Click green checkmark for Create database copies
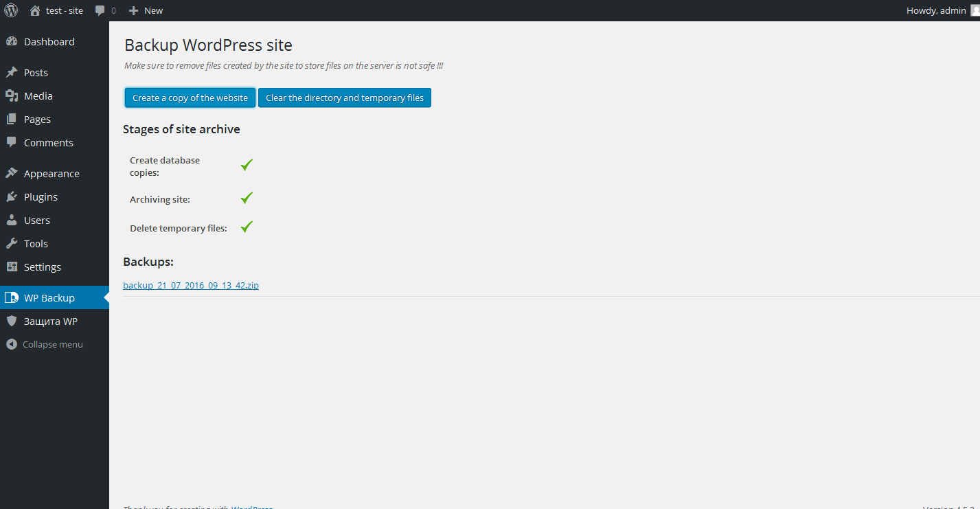The height and width of the screenshot is (509, 980). [247, 165]
